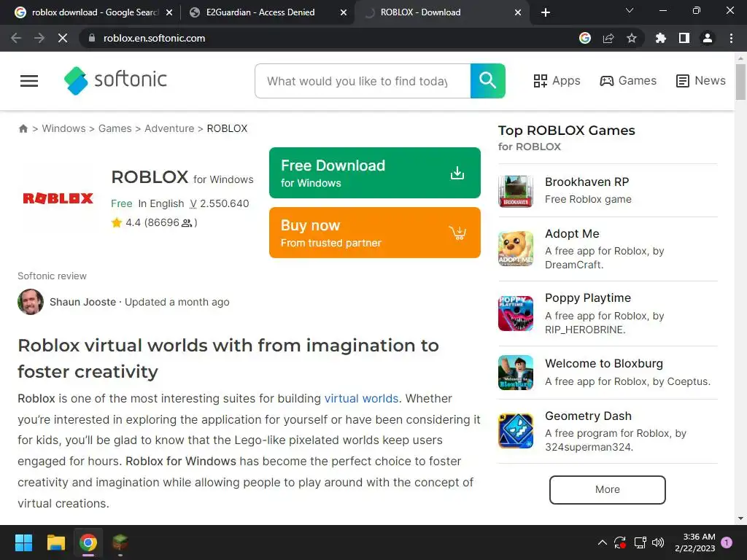
Task: Open the Windows Start menu
Action: point(23,542)
